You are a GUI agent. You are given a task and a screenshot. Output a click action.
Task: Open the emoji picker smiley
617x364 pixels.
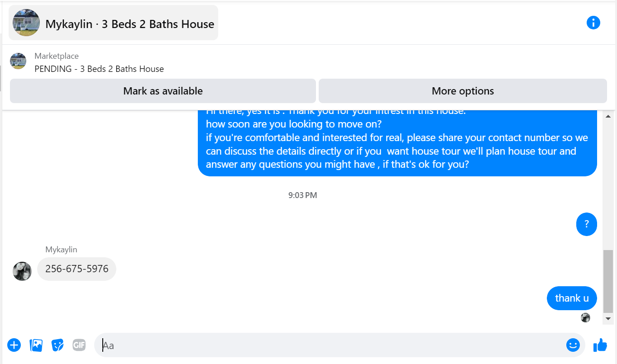click(573, 345)
